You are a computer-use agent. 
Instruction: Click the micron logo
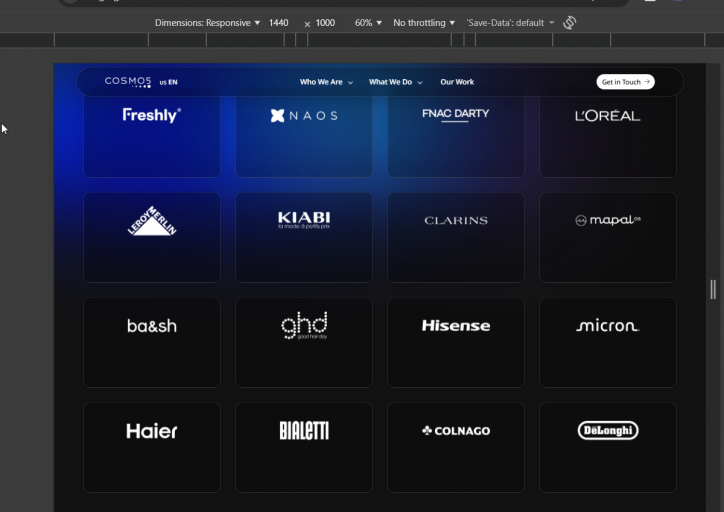(608, 326)
